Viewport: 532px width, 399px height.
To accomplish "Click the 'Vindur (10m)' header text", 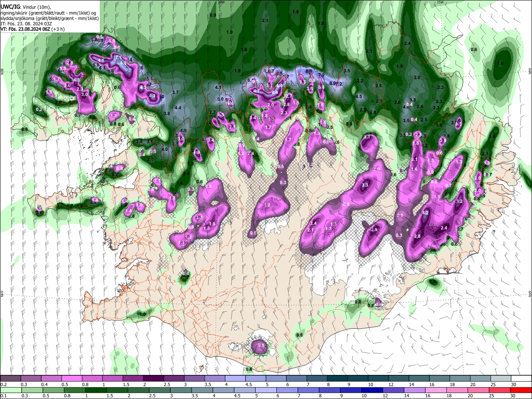I will pyautogui.click(x=37, y=7).
